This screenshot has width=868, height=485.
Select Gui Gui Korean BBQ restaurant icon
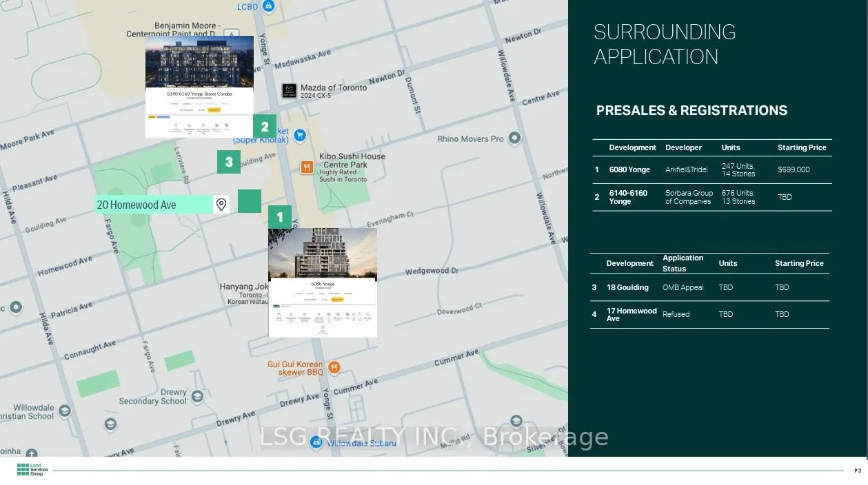pyautogui.click(x=334, y=367)
